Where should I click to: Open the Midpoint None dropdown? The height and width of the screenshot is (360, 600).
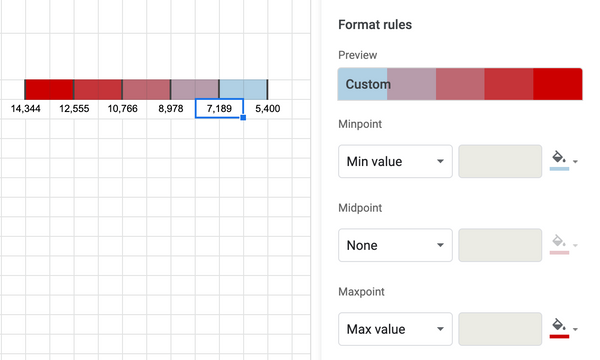(x=395, y=245)
